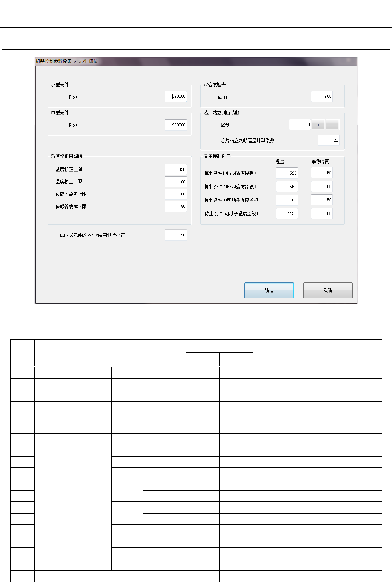Image resolution: width=392 pixels, height=582 pixels.
Task: Click the 阈值 label
Action: tap(223, 97)
